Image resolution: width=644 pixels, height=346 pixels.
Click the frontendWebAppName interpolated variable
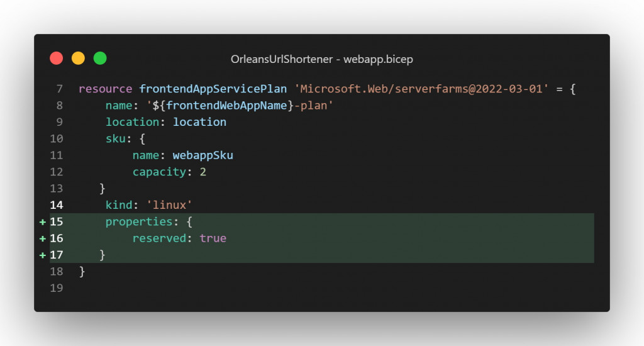tap(227, 106)
